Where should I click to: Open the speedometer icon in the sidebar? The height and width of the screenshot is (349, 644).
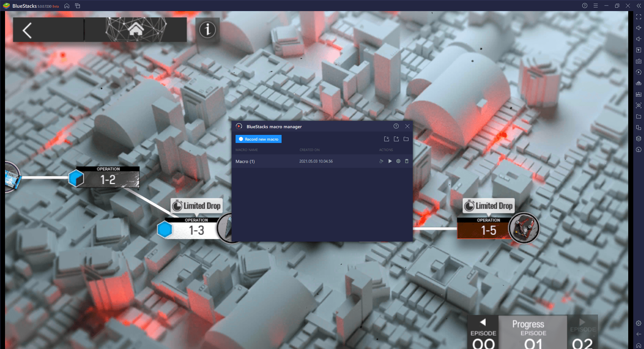638,150
